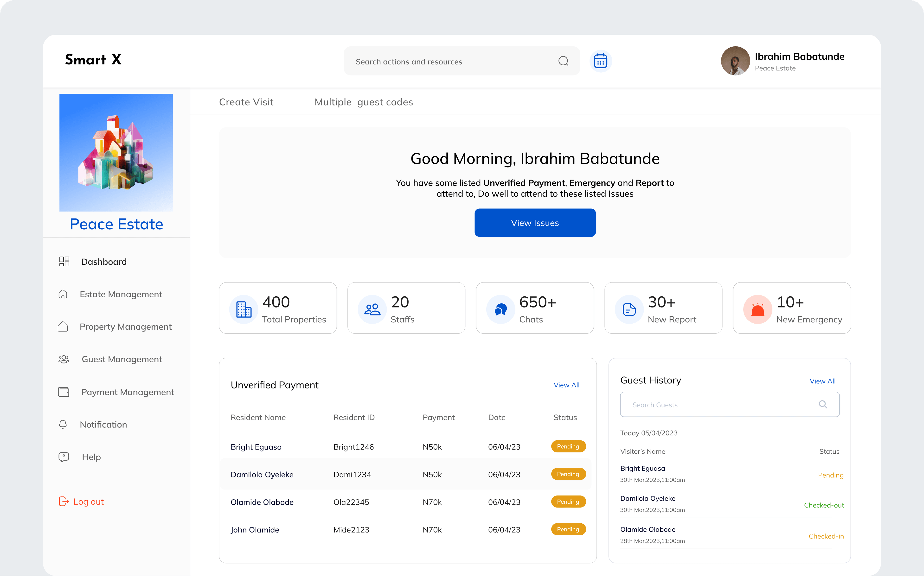Click the Total Properties building icon
Viewport: 924px width, 576px height.
click(x=244, y=310)
